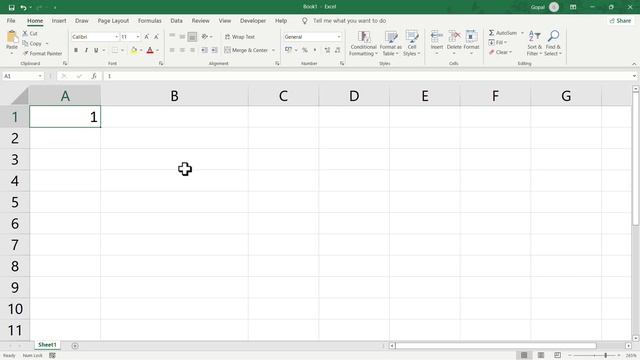
Task: Increase font size with larger A icon
Action: (x=147, y=37)
